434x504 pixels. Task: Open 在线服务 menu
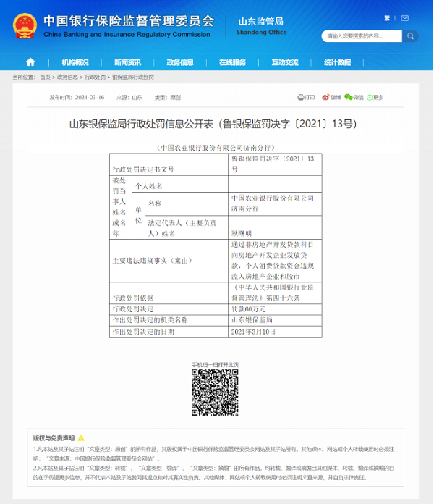232,62
